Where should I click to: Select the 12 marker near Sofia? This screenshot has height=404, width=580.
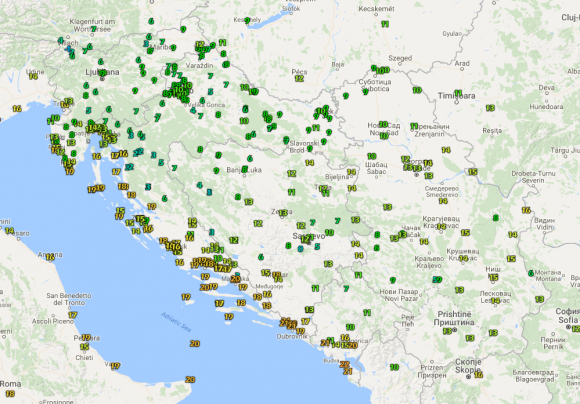(576, 329)
